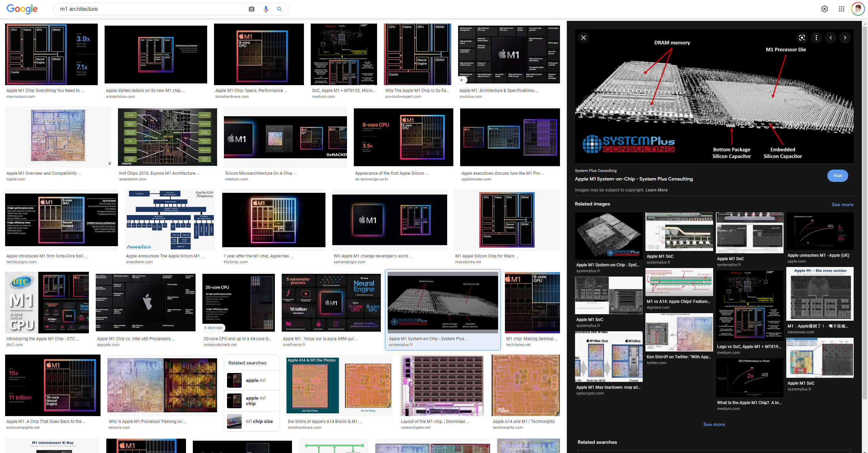Open the settings gear icon
Screen dimensions: 868x453
824,9
